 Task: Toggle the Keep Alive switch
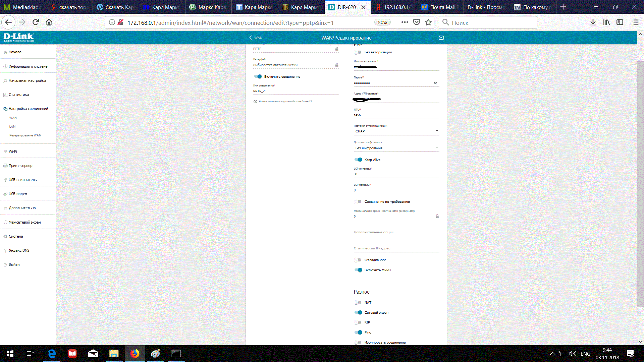358,160
